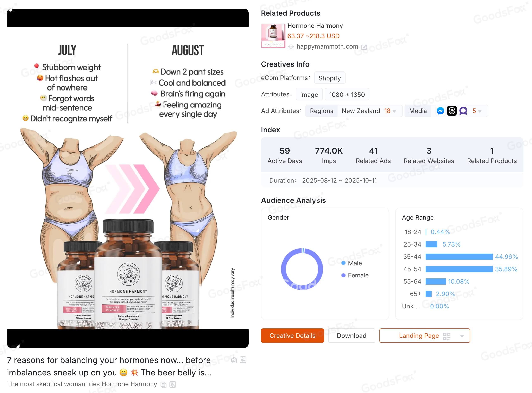The image size is (532, 393).
Task: Click the purple Audience Network media icon
Action: coord(463,111)
